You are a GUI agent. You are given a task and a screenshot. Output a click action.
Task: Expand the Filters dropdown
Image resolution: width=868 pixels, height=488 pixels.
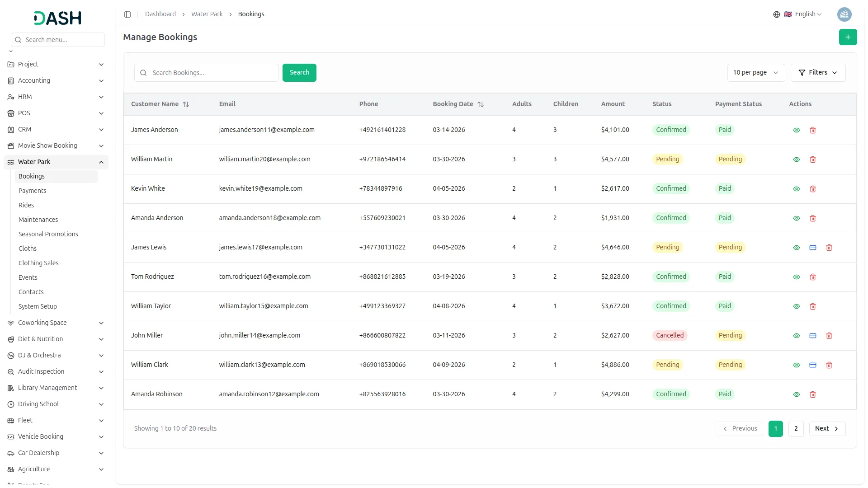pyautogui.click(x=817, y=73)
